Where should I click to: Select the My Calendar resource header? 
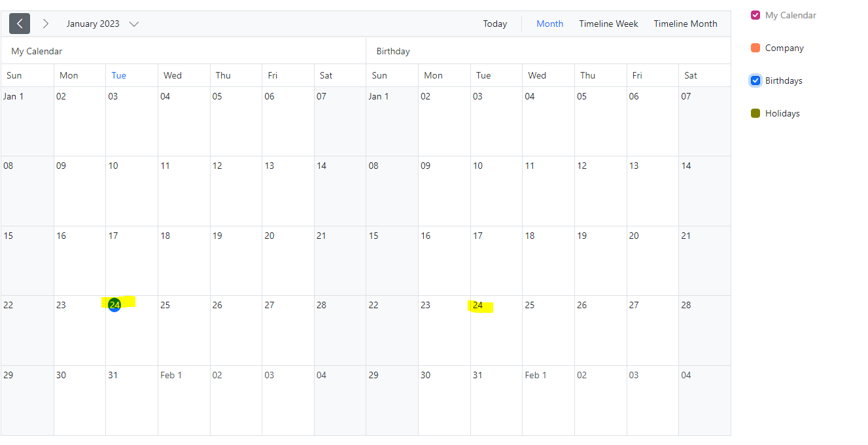(x=37, y=51)
